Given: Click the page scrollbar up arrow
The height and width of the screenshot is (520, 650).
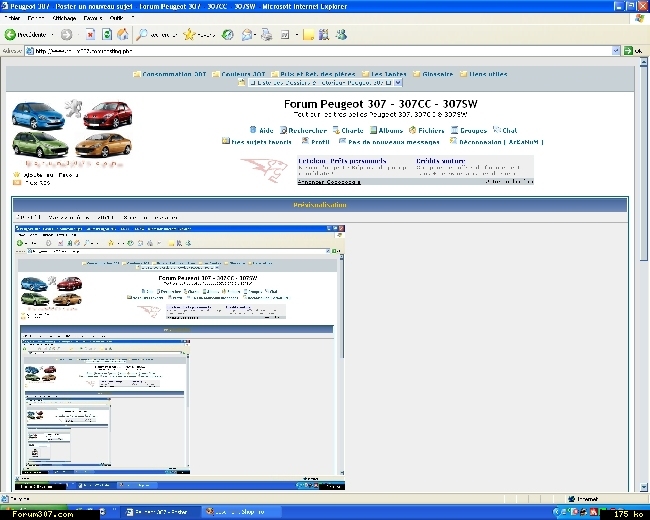Looking at the screenshot, I should (643, 63).
